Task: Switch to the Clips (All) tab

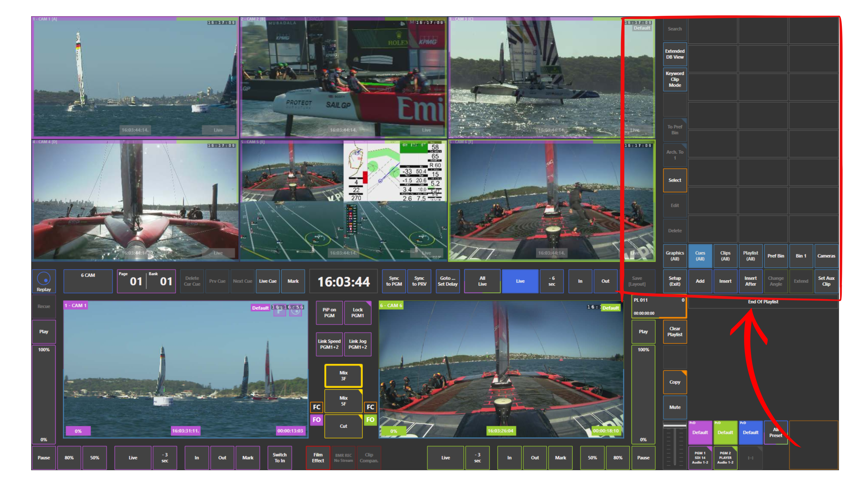Action: (725, 256)
